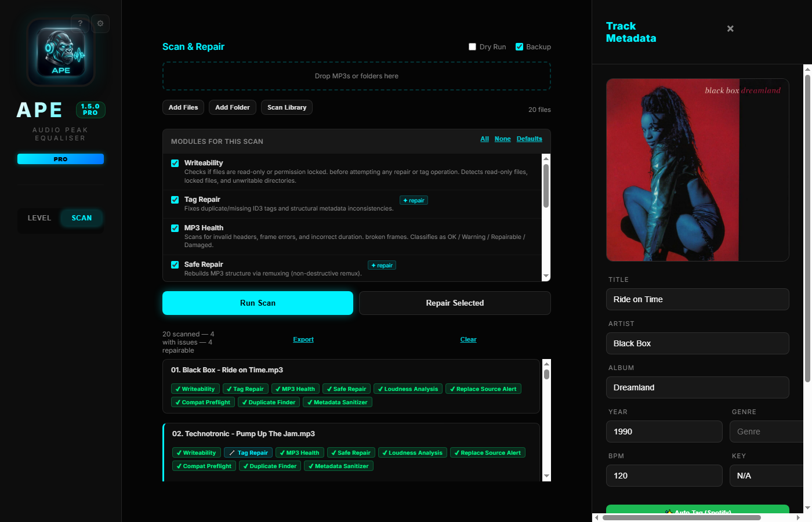The image size is (812, 522).
Task: Click the Add Files button
Action: point(183,107)
